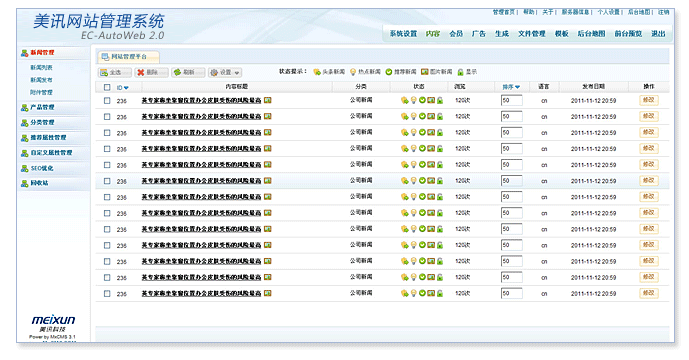Click the 自定义属性管理 sidebar icon
Image resolution: width=689 pixels, height=360 pixels.
coord(25,153)
